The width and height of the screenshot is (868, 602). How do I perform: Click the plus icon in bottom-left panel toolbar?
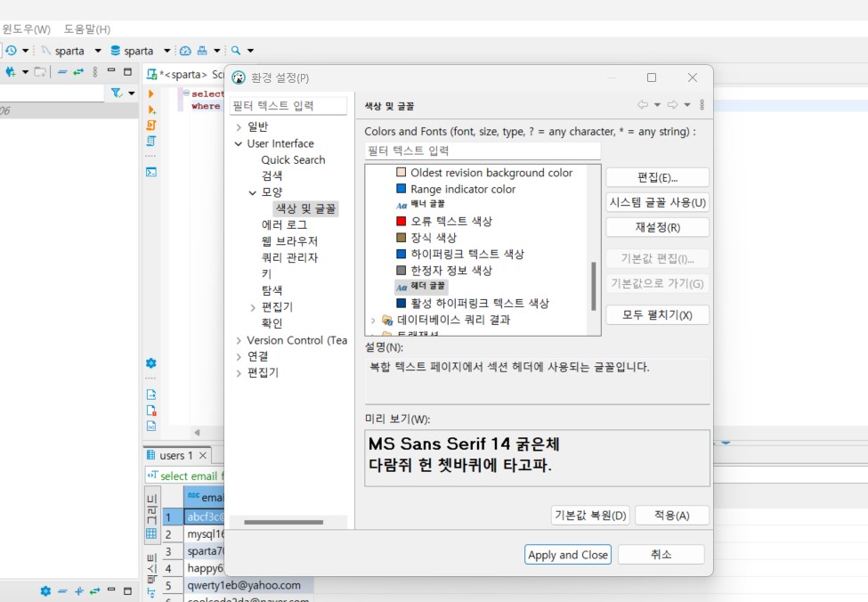78,591
